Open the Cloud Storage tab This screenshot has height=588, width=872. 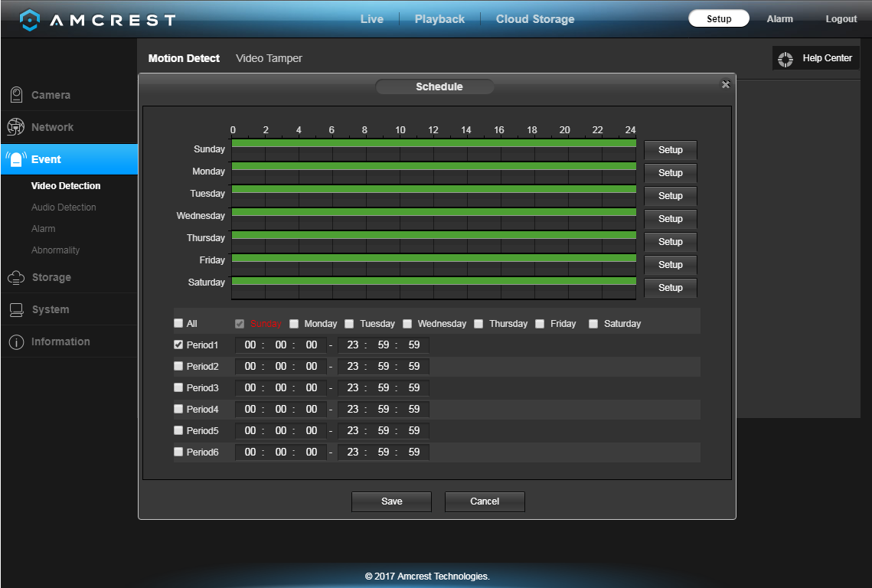click(535, 19)
